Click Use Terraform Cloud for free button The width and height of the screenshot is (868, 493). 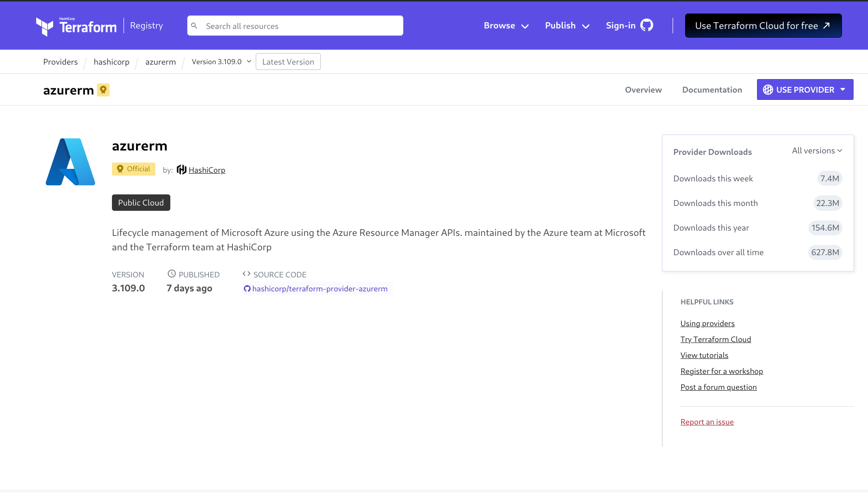coord(763,26)
